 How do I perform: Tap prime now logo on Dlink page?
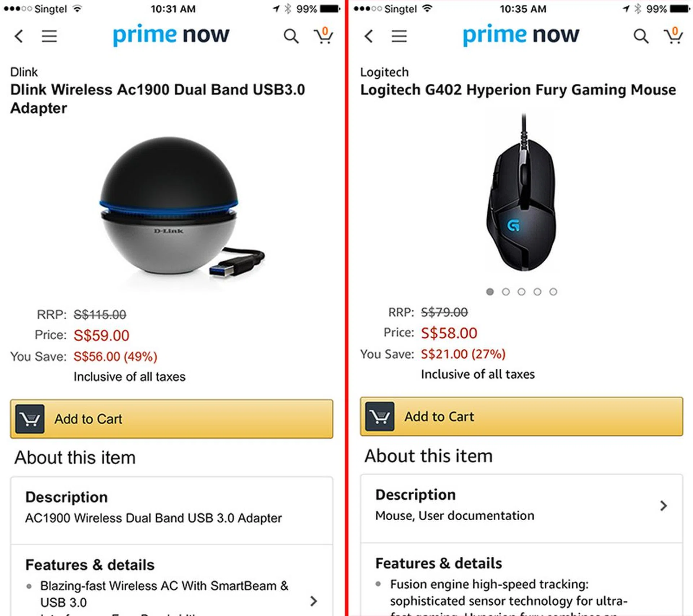point(171,35)
